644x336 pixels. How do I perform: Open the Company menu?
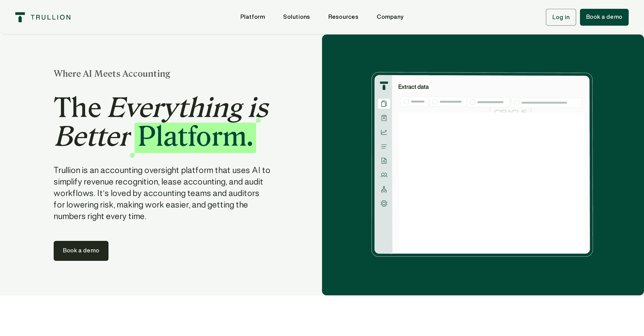390,17
